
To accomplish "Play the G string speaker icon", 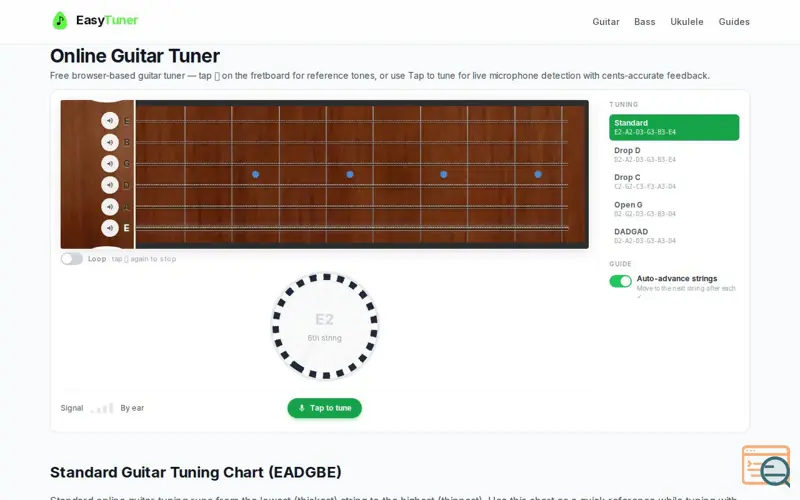I will tap(110, 164).
